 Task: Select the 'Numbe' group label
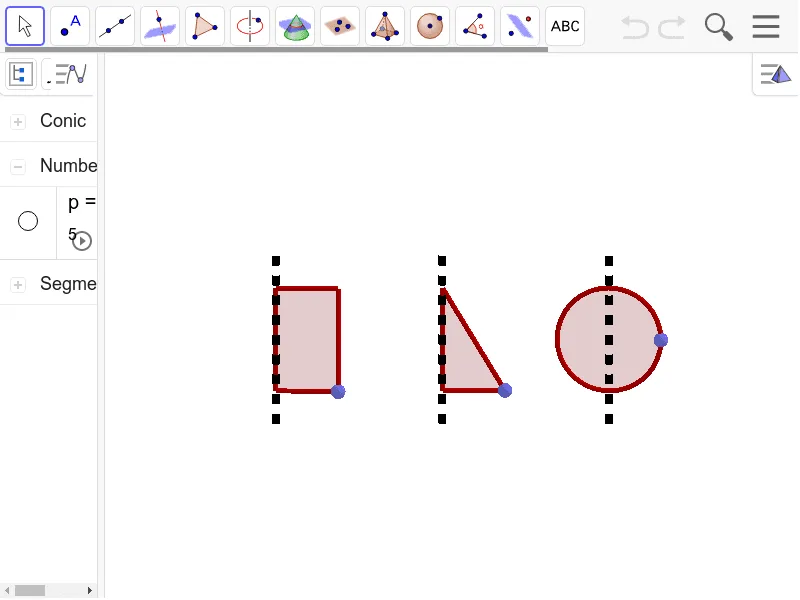(x=68, y=166)
